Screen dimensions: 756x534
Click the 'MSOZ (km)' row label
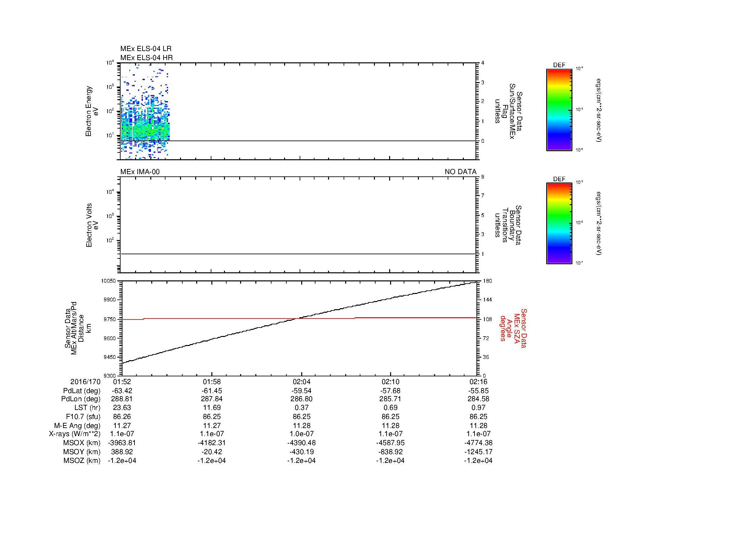coord(82,461)
